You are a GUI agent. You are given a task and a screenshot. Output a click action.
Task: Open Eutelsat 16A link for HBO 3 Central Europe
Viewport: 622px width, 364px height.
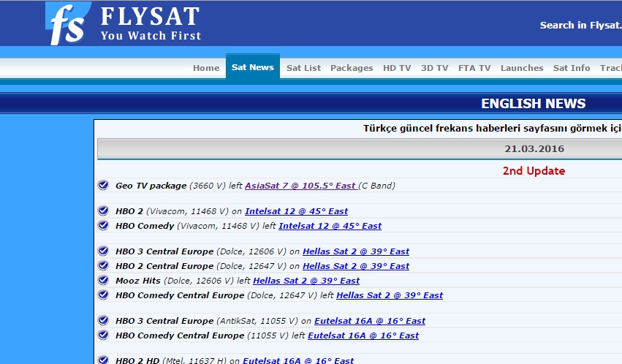click(370, 321)
